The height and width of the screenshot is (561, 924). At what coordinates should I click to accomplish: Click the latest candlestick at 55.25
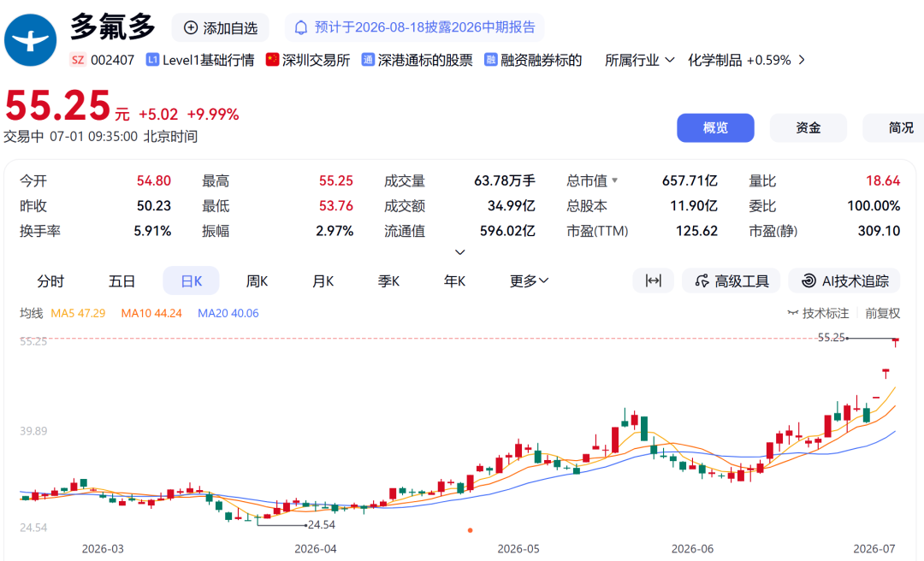tap(895, 342)
